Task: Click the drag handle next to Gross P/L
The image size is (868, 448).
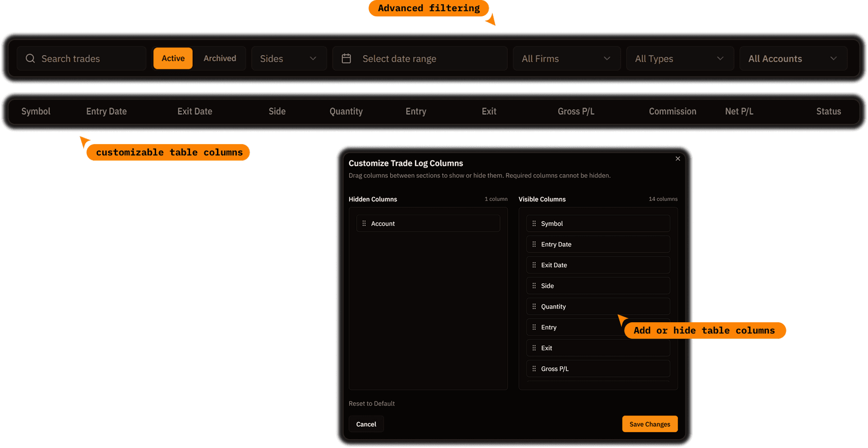Action: coord(534,369)
